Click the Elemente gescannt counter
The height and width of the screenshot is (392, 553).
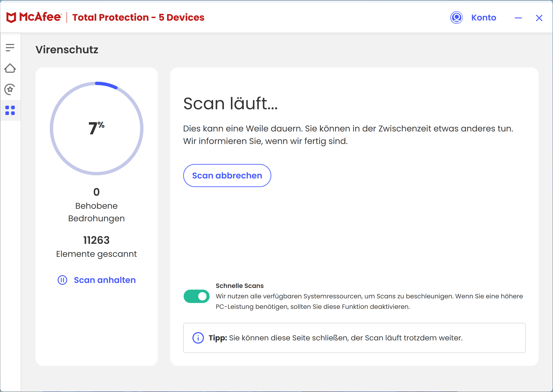pyautogui.click(x=96, y=246)
